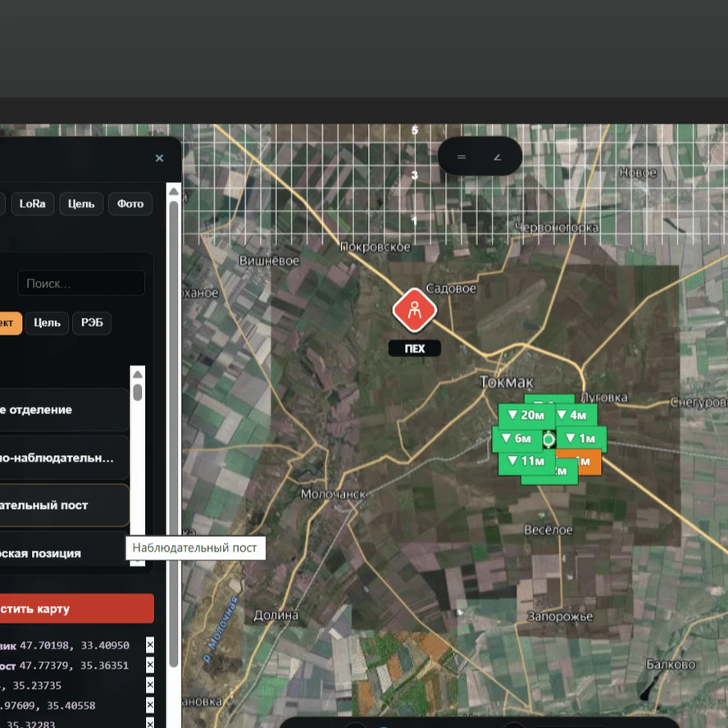
Task: Click the Весёлое village label on the map
Action: pyautogui.click(x=548, y=530)
